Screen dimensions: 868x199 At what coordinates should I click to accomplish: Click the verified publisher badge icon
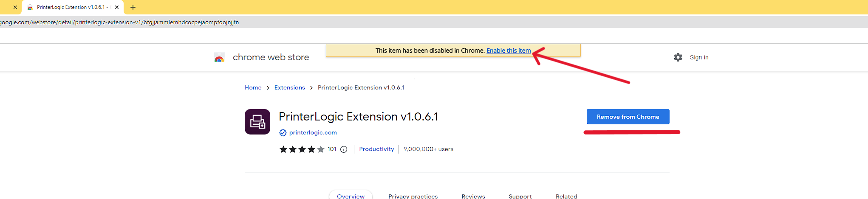pyautogui.click(x=283, y=133)
